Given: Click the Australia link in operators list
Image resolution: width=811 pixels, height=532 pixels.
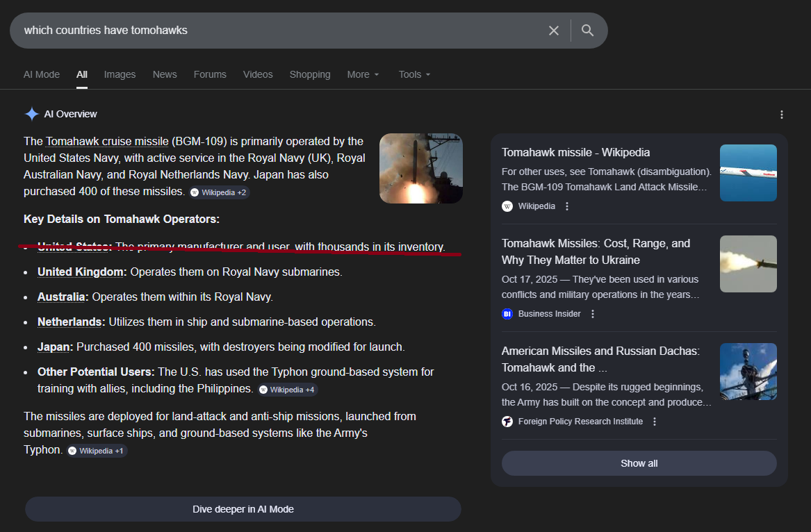Looking at the screenshot, I should (x=61, y=297).
